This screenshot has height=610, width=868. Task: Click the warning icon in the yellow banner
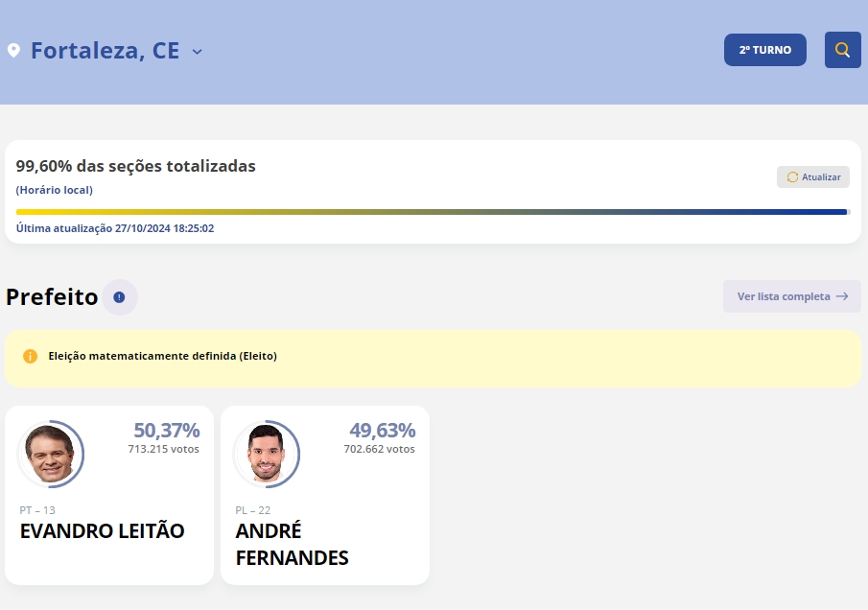29,356
